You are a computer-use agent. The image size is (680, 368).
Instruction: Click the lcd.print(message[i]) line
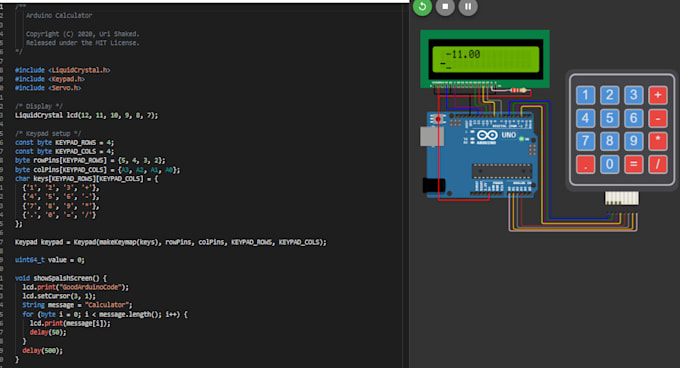[70, 323]
